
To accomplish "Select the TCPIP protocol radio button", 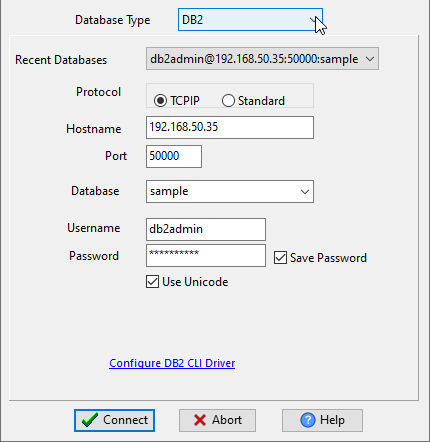I will pos(160,101).
